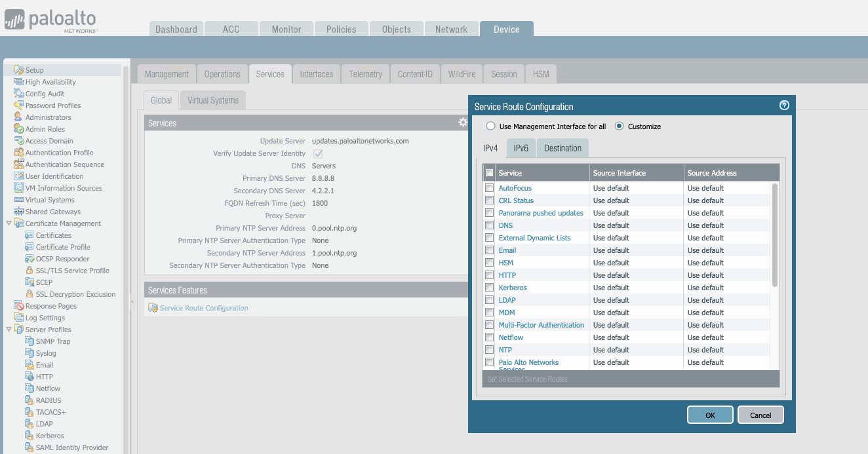
Task: Switch to the Policies top tab
Action: coord(341,29)
